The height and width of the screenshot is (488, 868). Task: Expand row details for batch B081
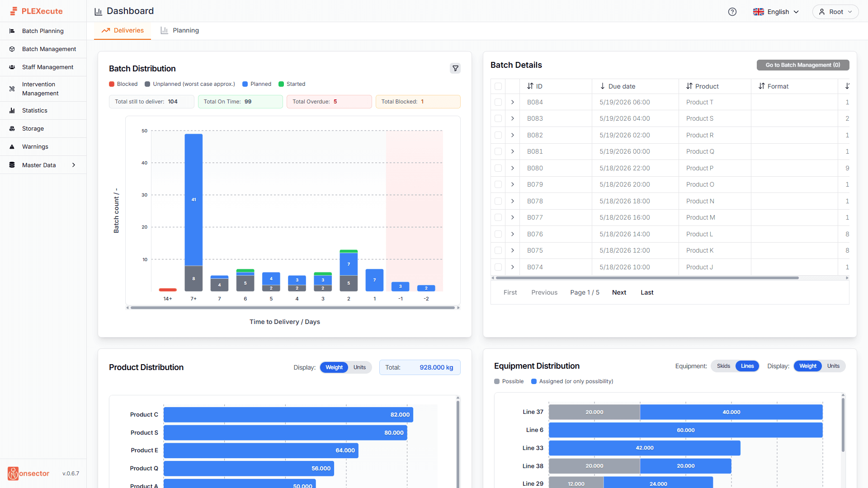[x=513, y=151]
